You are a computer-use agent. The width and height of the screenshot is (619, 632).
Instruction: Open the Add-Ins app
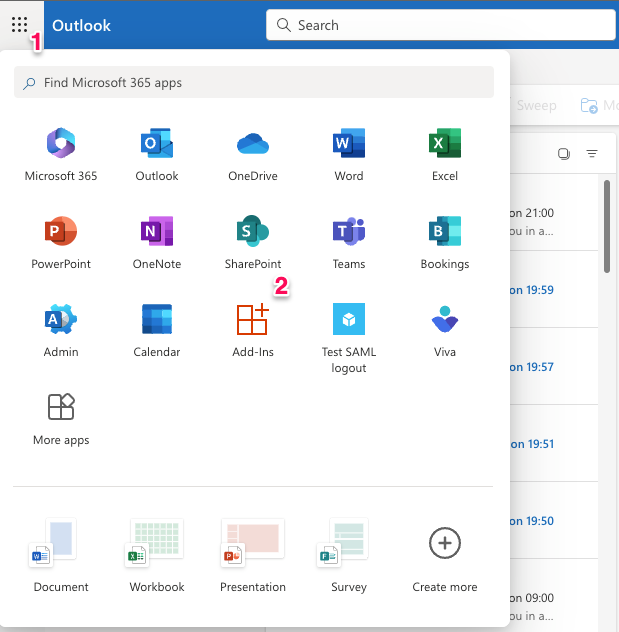253,331
